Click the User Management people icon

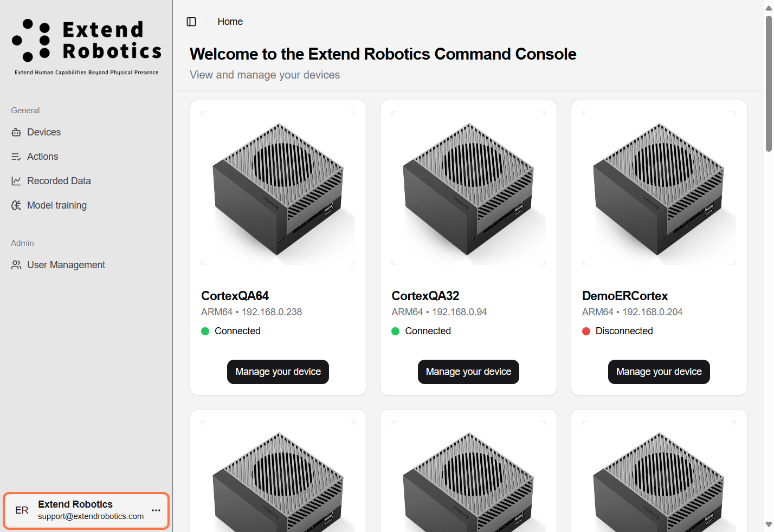(16, 265)
